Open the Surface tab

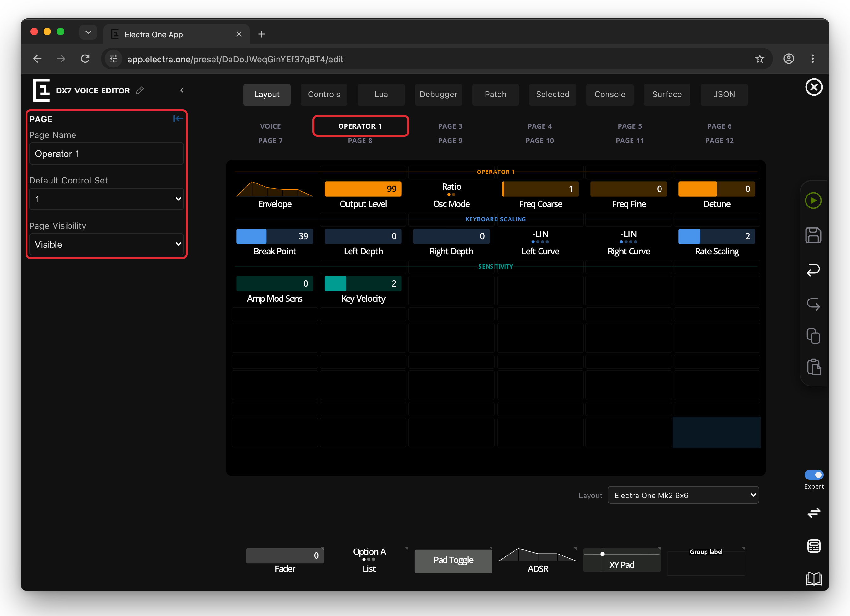pyautogui.click(x=667, y=95)
